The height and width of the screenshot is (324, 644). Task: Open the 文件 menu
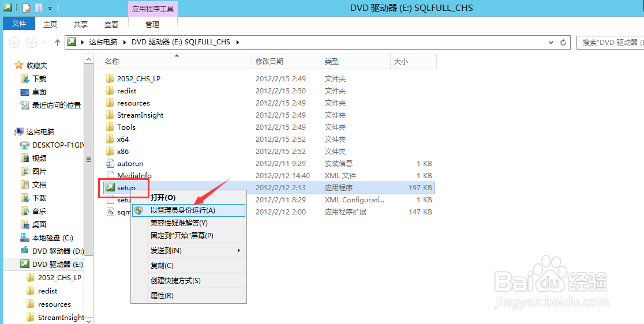click(x=19, y=24)
